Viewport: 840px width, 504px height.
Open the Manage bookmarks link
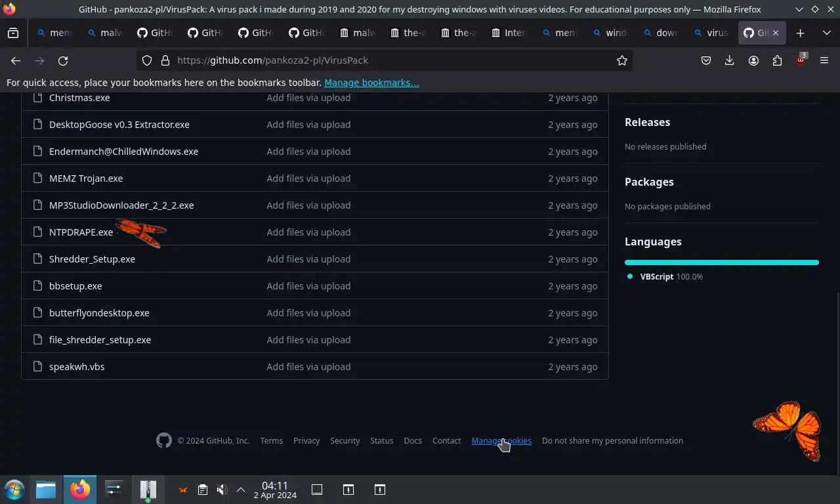[x=371, y=83]
